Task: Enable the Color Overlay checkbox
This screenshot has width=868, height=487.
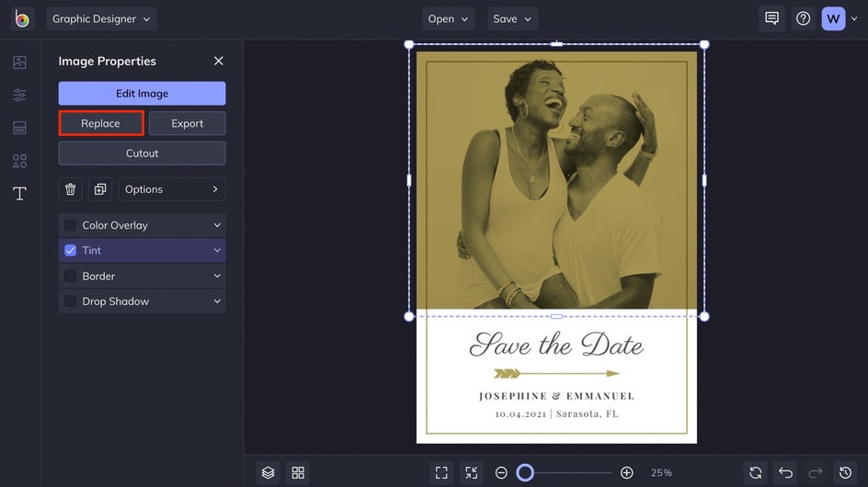Action: click(x=71, y=225)
